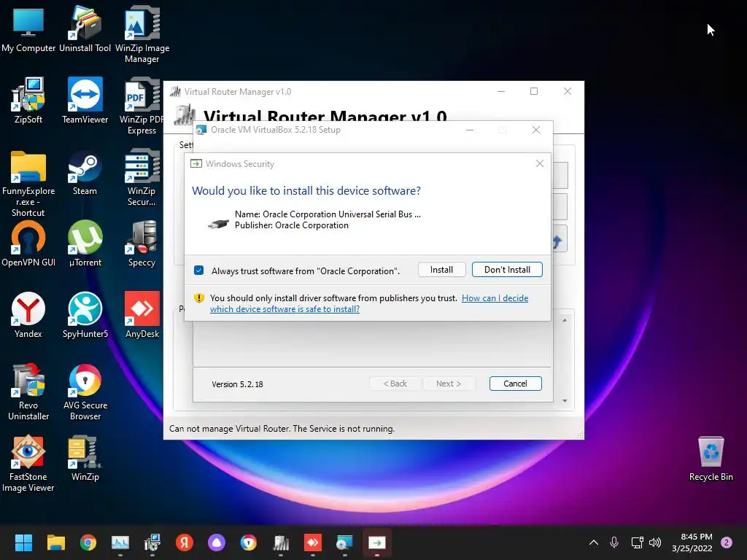The height and width of the screenshot is (560, 747).
Task: Click scroll down arrow in Virtual Router panel
Action: coord(565,401)
